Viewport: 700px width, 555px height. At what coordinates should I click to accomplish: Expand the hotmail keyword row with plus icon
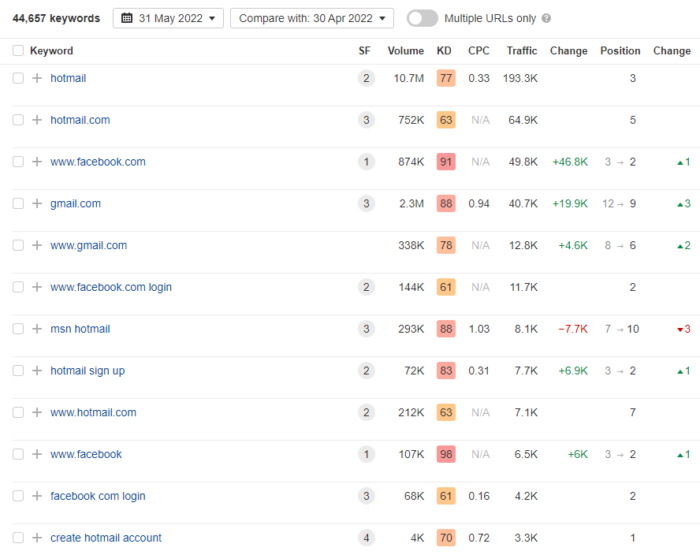coord(37,78)
